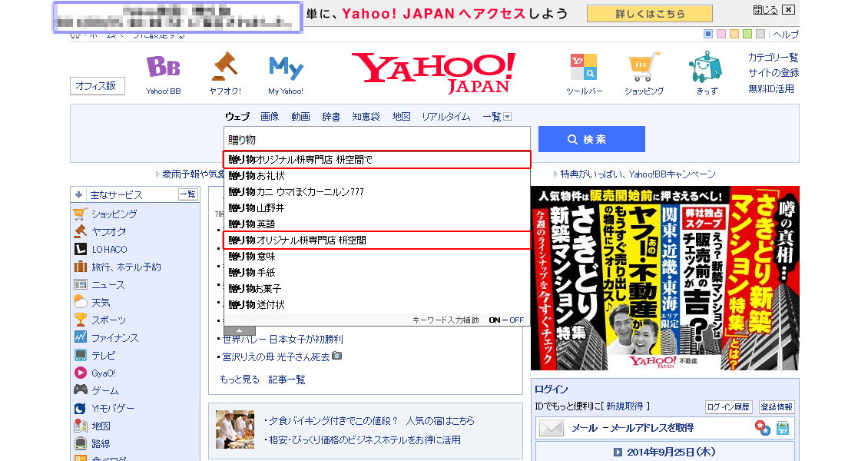
Task: Click the Yahoo! JAPAN logo
Action: (434, 72)
